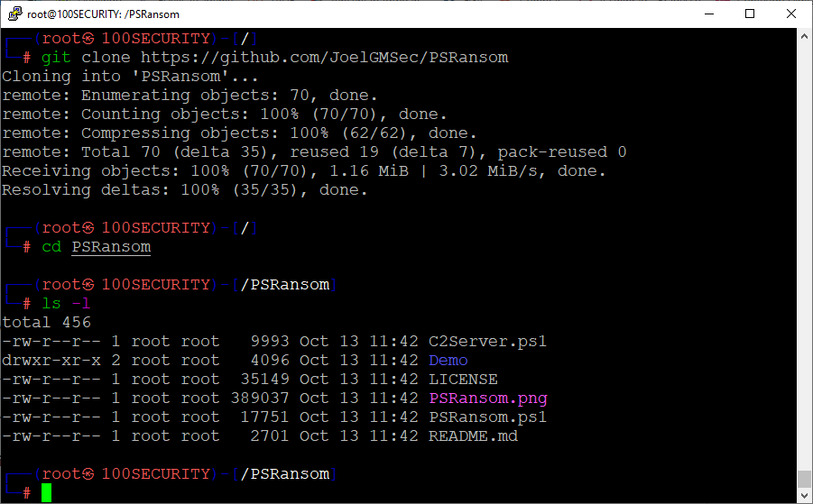Click the empty scrollbar track area
This screenshot has width=813, height=504.
coord(804,252)
